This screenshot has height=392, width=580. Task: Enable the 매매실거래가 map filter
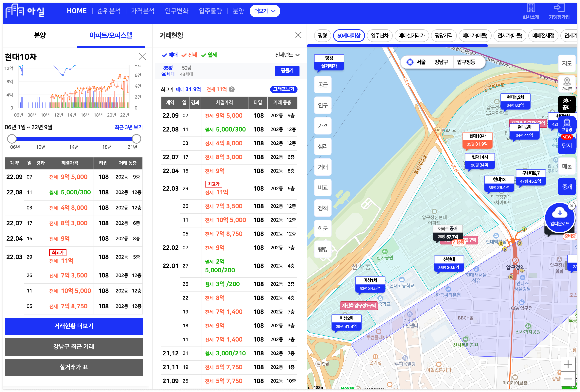[411, 35]
